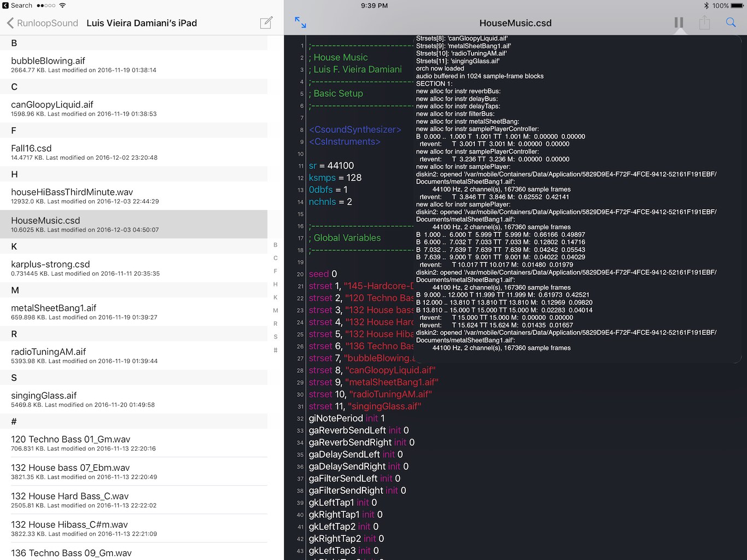The image size is (747, 560).
Task: Open 132 House Hard Bass_C.wav file
Action: pyautogui.click(x=133, y=500)
